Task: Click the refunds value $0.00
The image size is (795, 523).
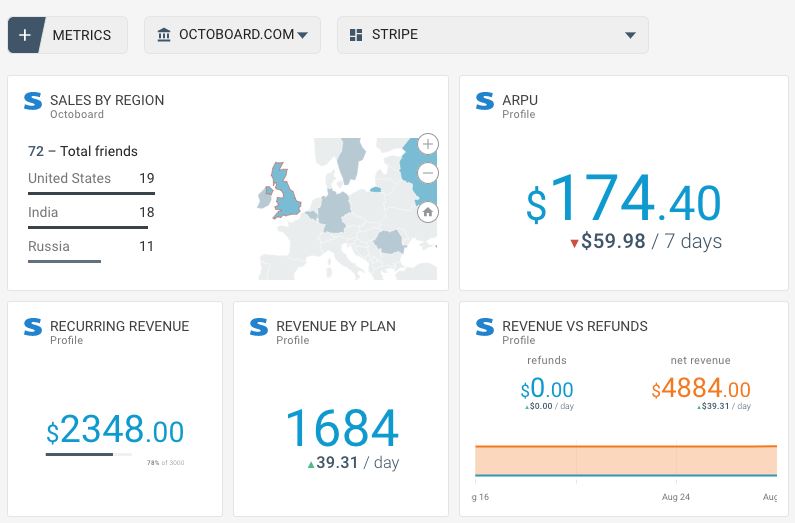Action: (547, 389)
